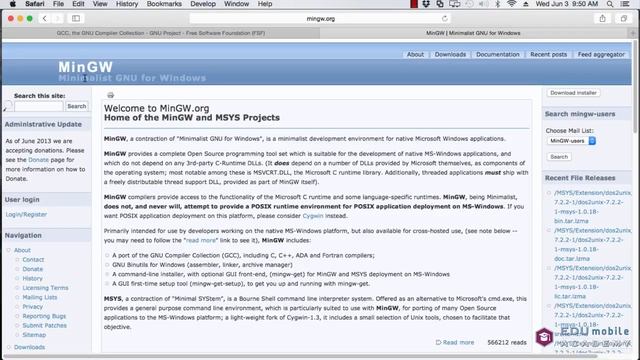The height and width of the screenshot is (360, 640).
Task: Open display mirroring menu bar icon
Action: coord(454,4)
